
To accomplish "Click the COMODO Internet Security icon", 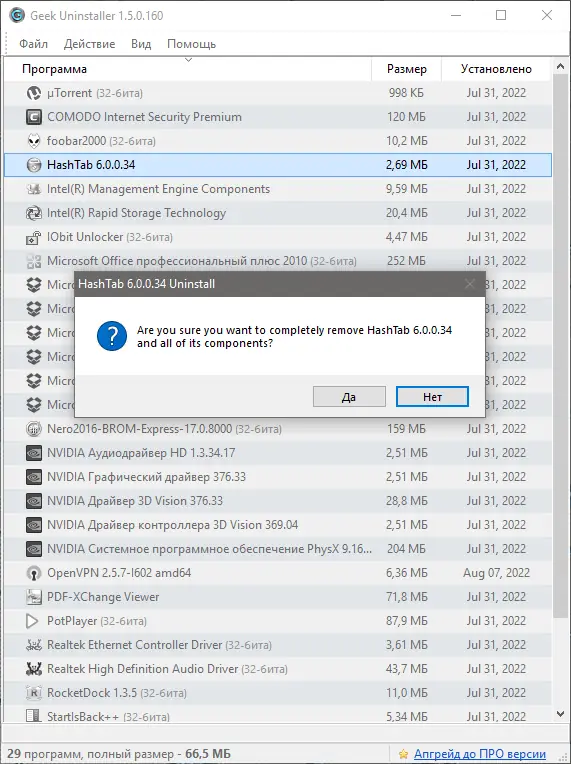I will point(34,117).
